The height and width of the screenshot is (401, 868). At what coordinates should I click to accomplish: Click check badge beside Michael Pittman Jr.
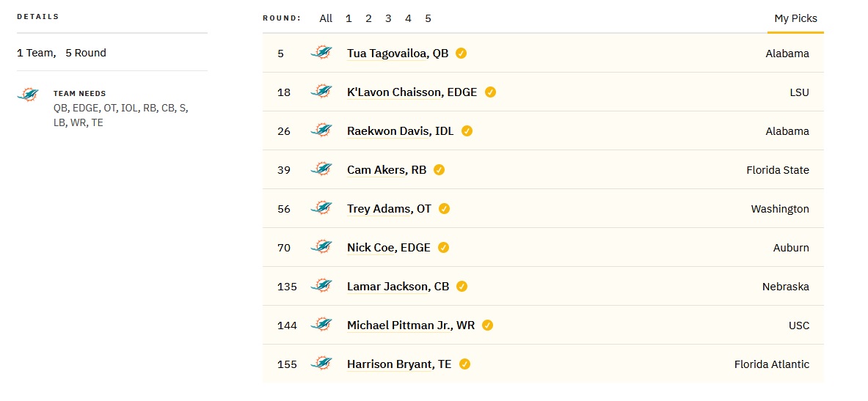(487, 325)
